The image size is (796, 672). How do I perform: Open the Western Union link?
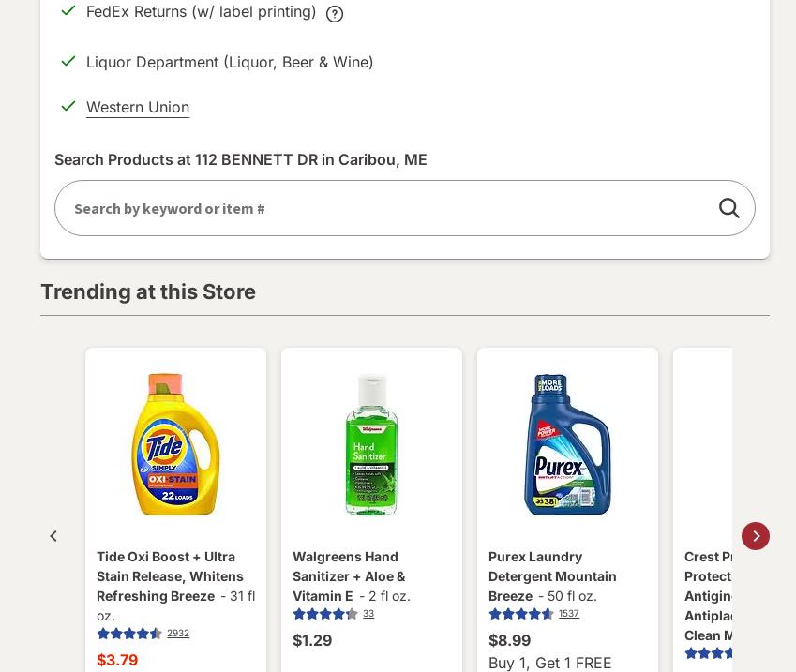pyautogui.click(x=138, y=107)
